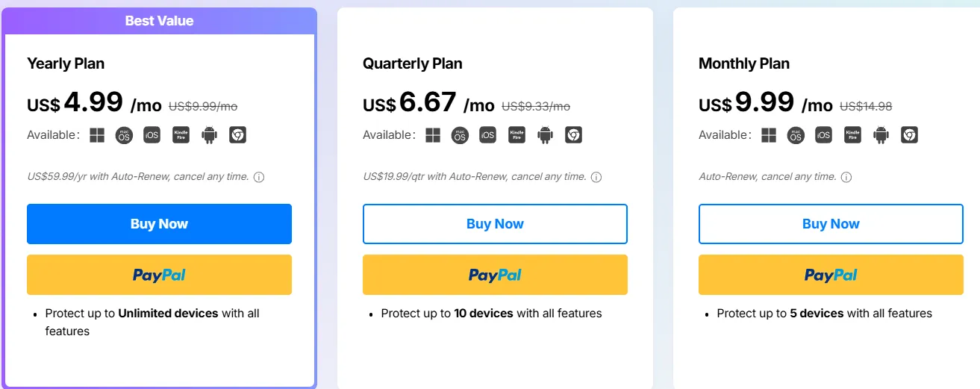The height and width of the screenshot is (389, 980).
Task: Click the Chrome icon in Monthly Plan
Action: tap(909, 135)
